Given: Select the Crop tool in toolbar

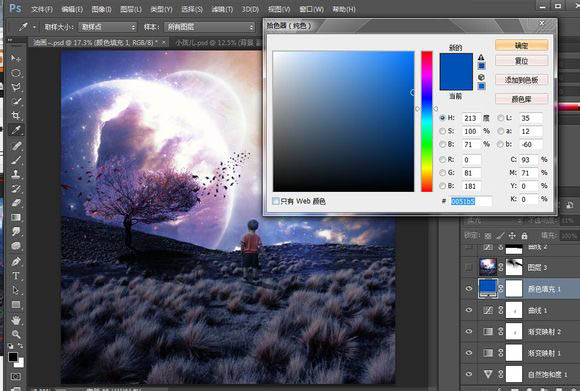Looking at the screenshot, I should (x=16, y=115).
